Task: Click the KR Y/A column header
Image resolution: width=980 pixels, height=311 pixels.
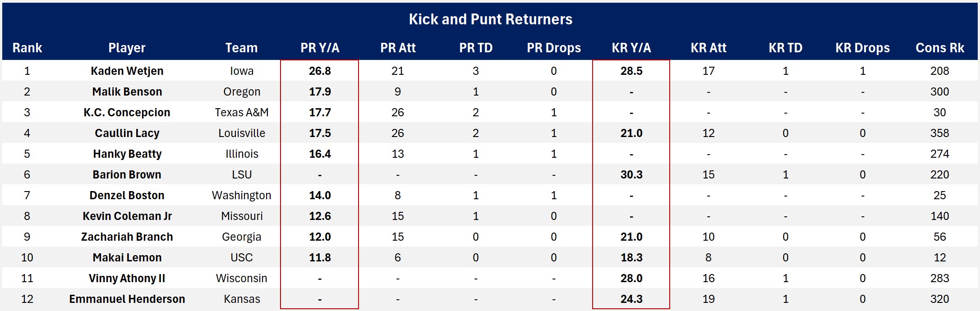Action: [x=631, y=48]
